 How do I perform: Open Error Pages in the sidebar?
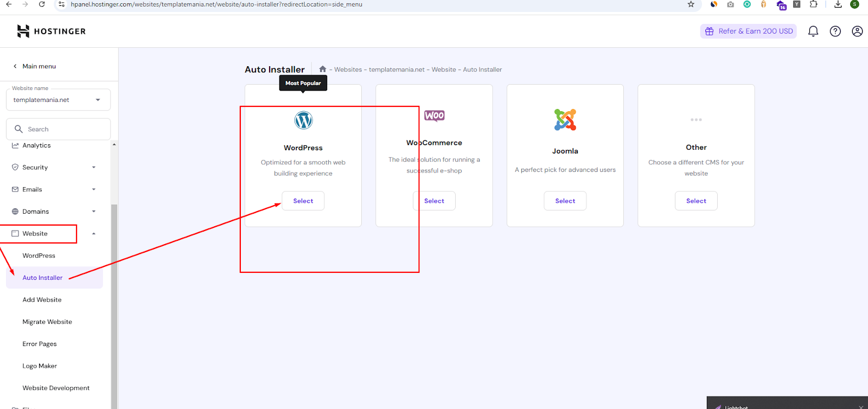(x=40, y=344)
